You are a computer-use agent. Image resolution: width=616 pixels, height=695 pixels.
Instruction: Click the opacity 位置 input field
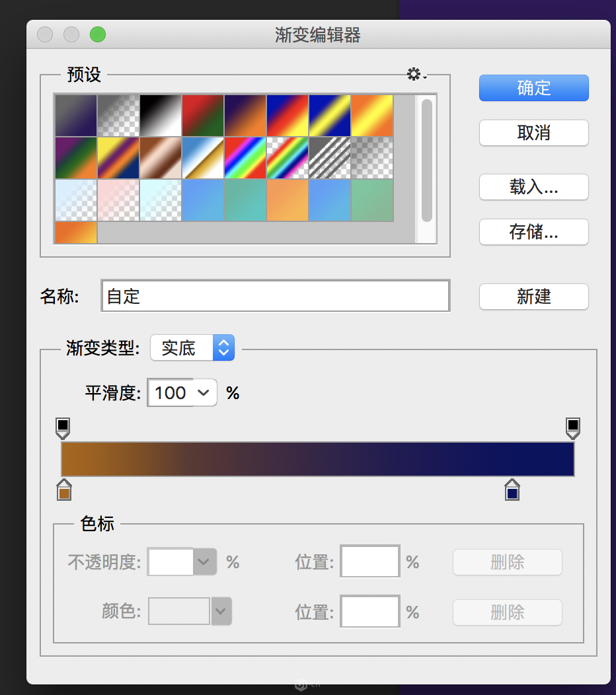click(370, 561)
